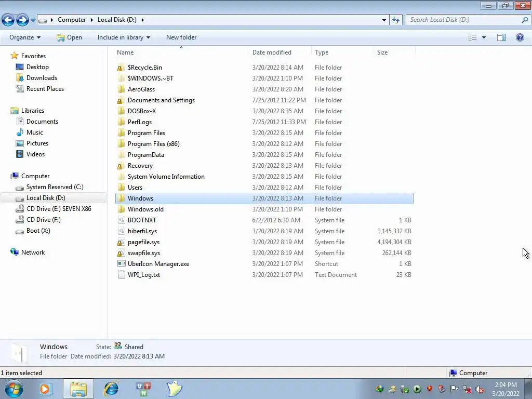The width and height of the screenshot is (532, 399).
Task: Click the Users folder icon
Action: click(121, 187)
